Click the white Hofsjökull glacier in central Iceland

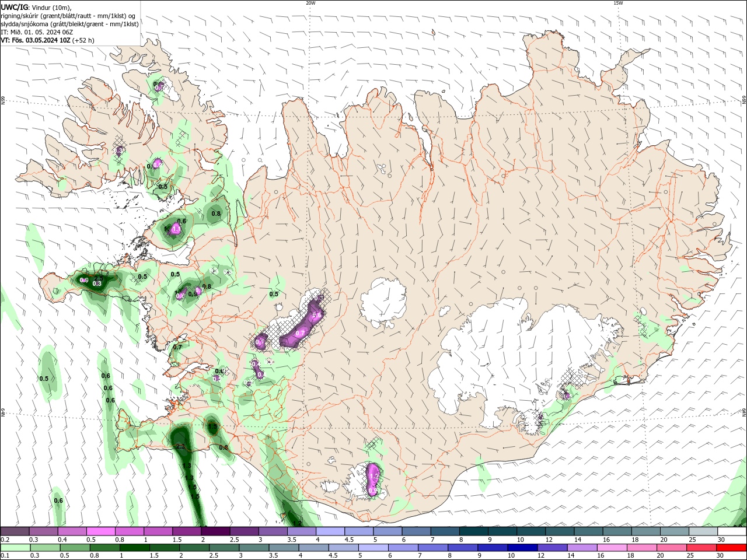click(x=383, y=302)
